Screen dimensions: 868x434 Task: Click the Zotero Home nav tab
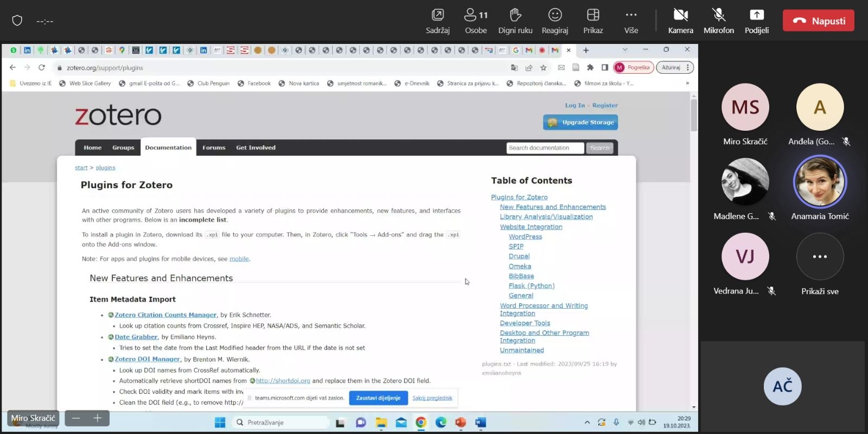(x=93, y=148)
